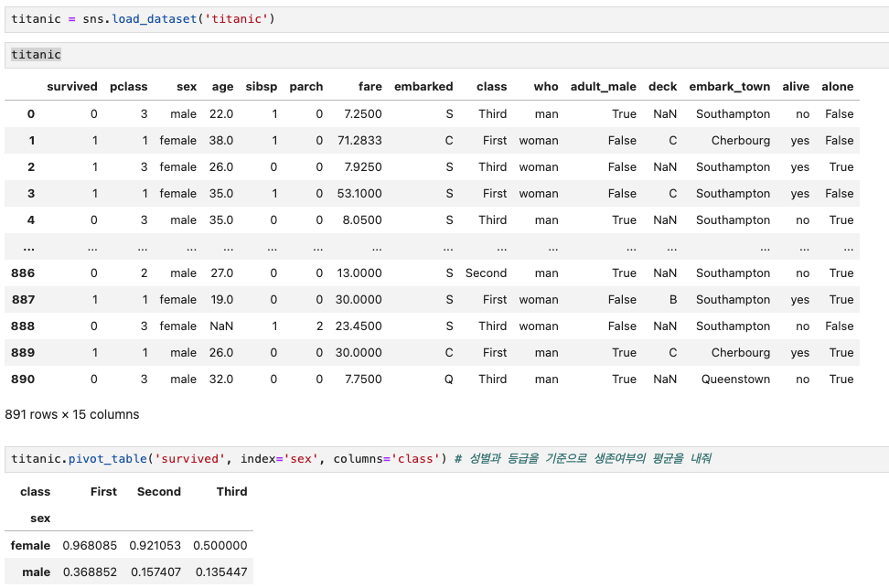Click parch value 2 in row 888
Image resolution: width=889 pixels, height=588 pixels.
tap(320, 326)
